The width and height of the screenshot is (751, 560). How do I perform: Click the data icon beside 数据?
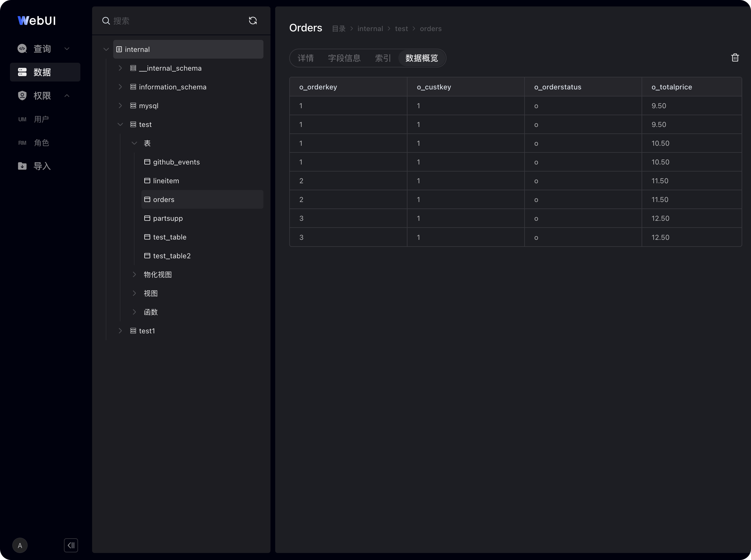[x=22, y=72]
